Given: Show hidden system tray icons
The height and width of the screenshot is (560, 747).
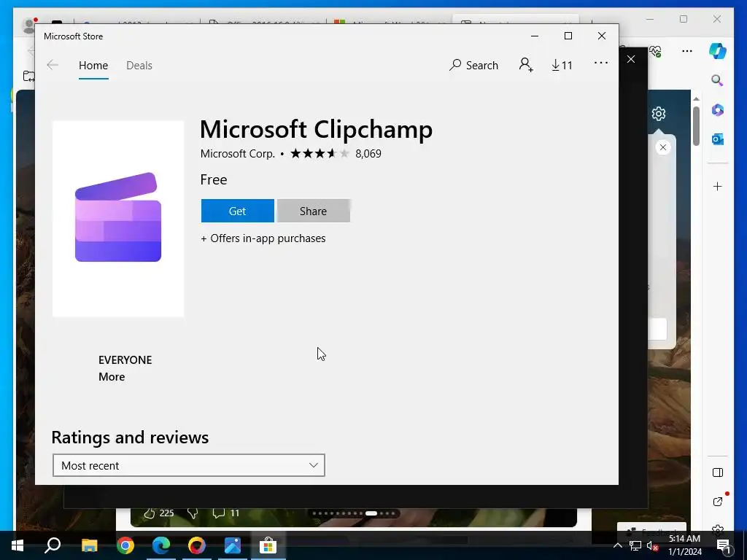Looking at the screenshot, I should tap(617, 545).
